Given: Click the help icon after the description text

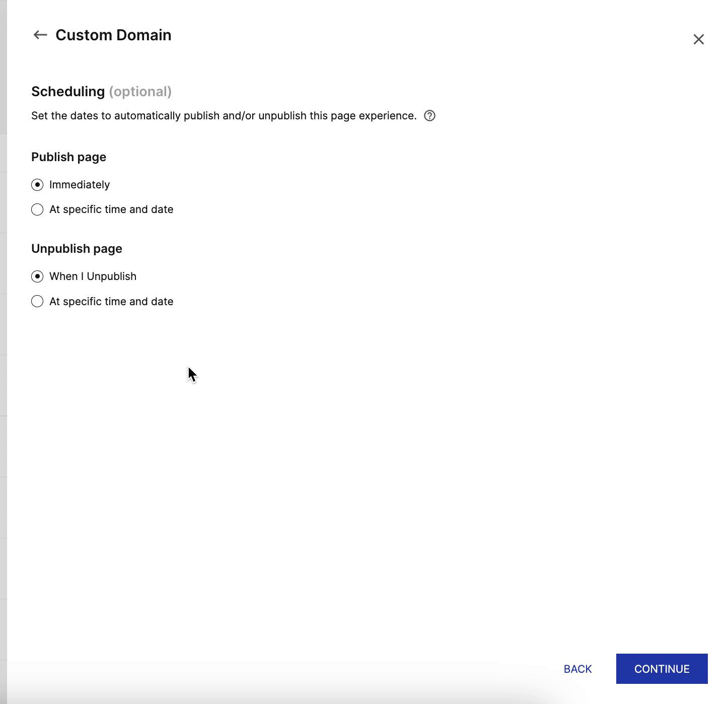Looking at the screenshot, I should [x=429, y=116].
